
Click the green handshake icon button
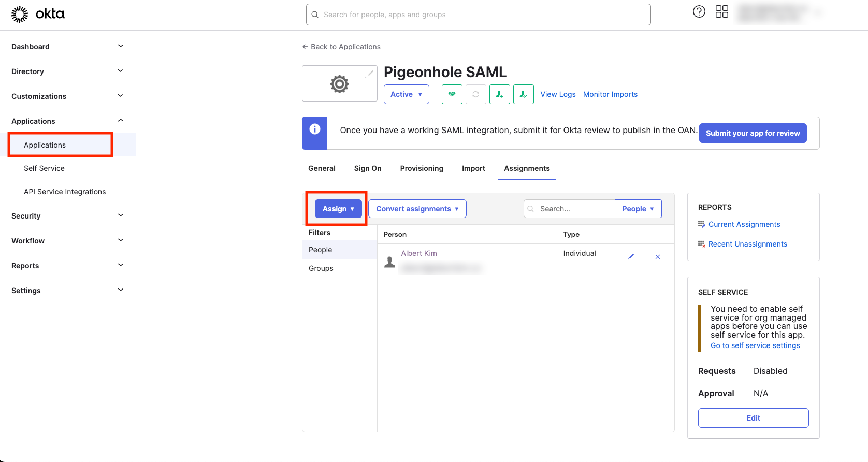pyautogui.click(x=452, y=94)
